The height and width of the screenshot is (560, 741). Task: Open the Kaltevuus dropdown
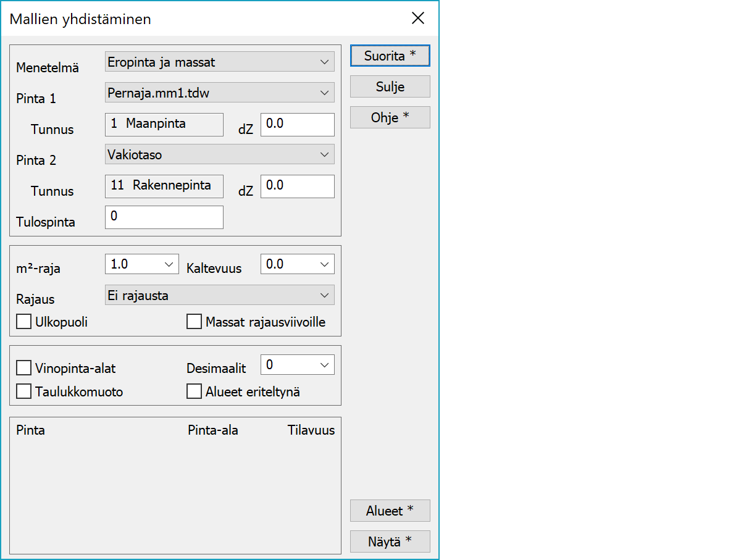tap(297, 264)
